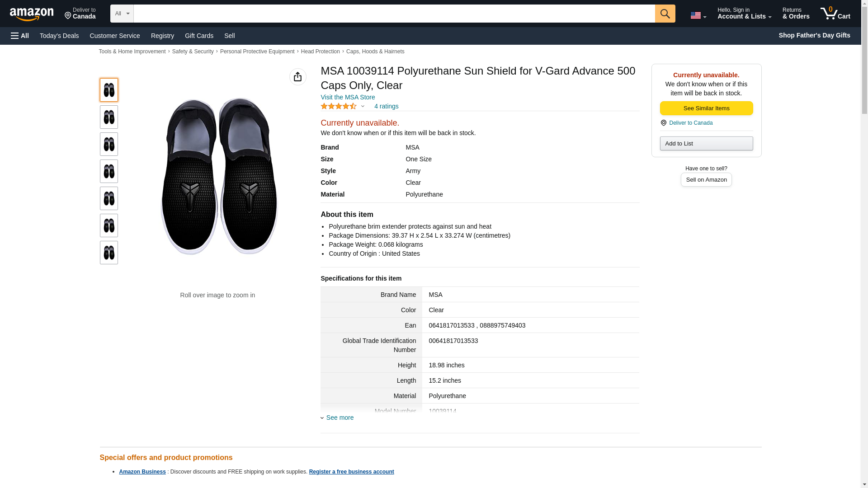Expand See more specifications
Screen dimensions: 868x488
pos(340,418)
